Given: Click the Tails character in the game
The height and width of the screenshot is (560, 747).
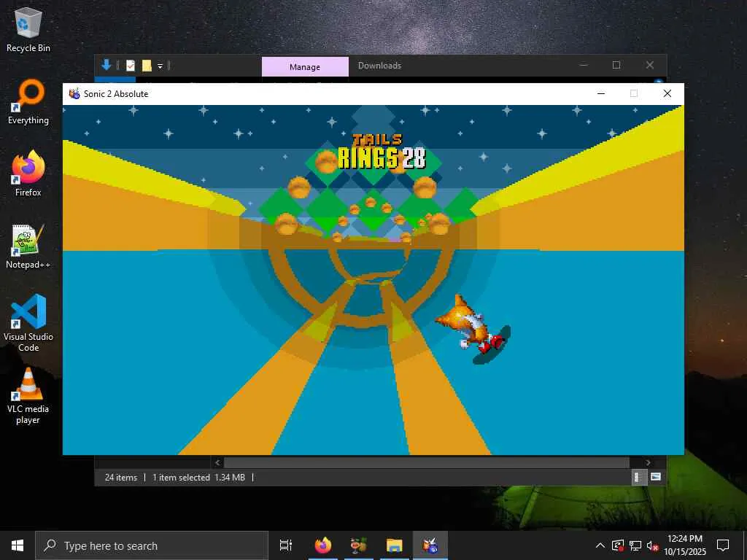Looking at the screenshot, I should point(472,329).
